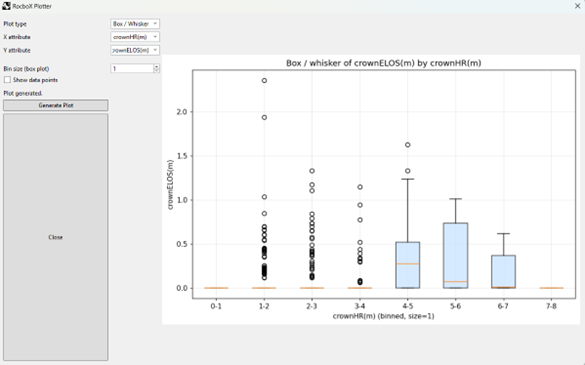This screenshot has width=585, height=365.
Task: Click the 'X attribute' label
Action: (17, 37)
